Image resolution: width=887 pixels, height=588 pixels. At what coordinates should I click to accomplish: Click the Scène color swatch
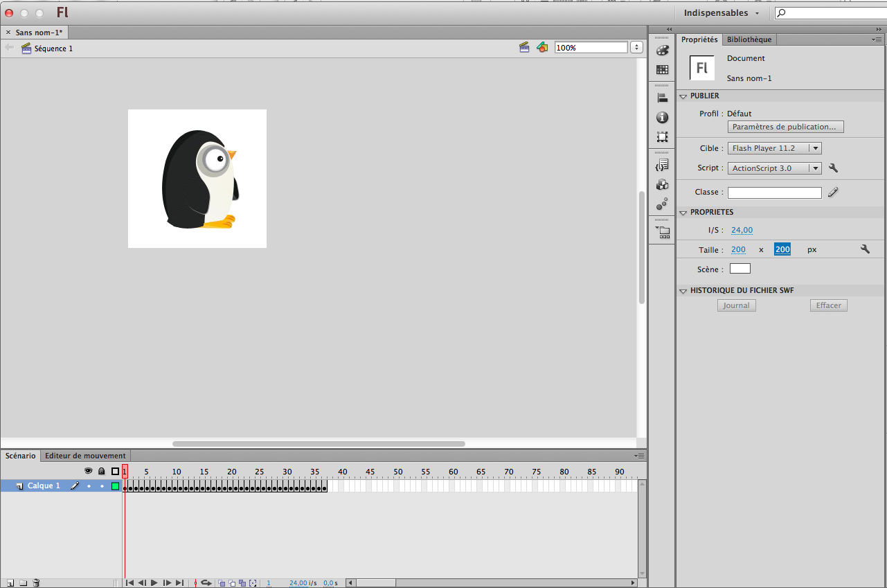click(740, 269)
